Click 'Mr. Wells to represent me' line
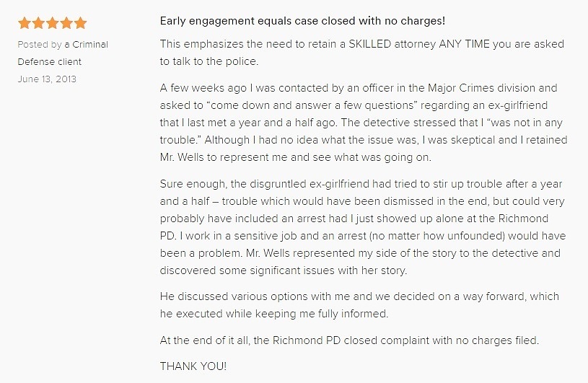This screenshot has height=383, width=588. click(296, 157)
